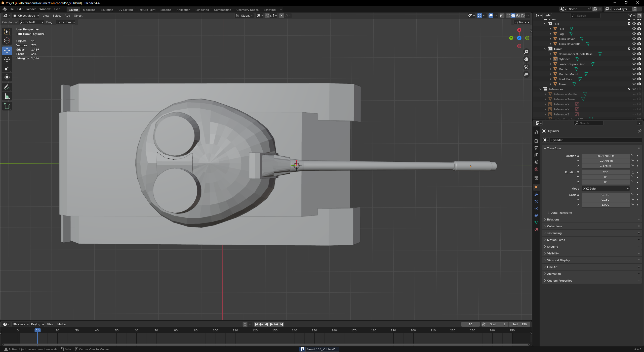
Task: Click the Zoom viewport gizmo icon
Action: pyautogui.click(x=526, y=52)
